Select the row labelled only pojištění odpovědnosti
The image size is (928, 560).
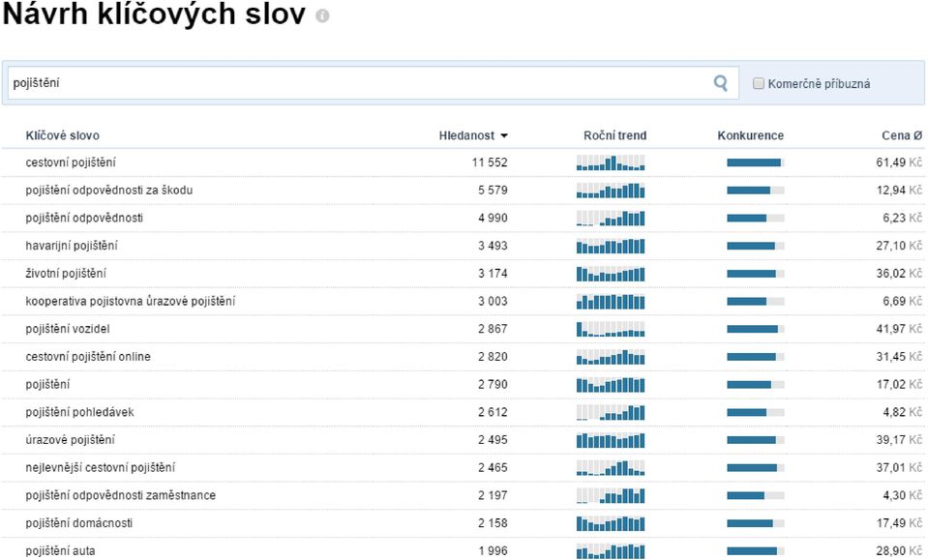(x=84, y=218)
